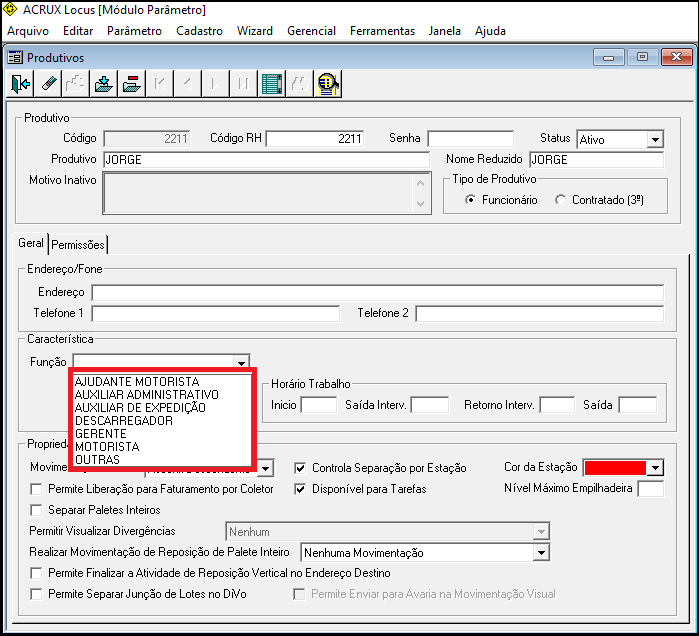Open the teal grid list view icon
The height and width of the screenshot is (636, 699).
coord(271,83)
